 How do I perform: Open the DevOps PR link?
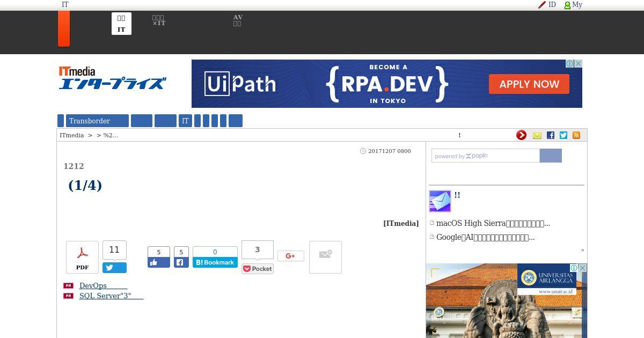[103, 285]
